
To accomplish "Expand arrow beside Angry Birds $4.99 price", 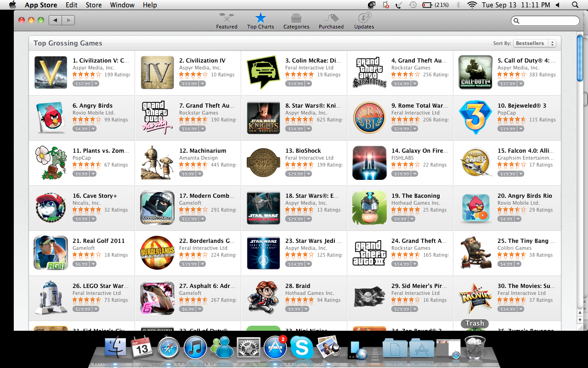I will pos(93,129).
